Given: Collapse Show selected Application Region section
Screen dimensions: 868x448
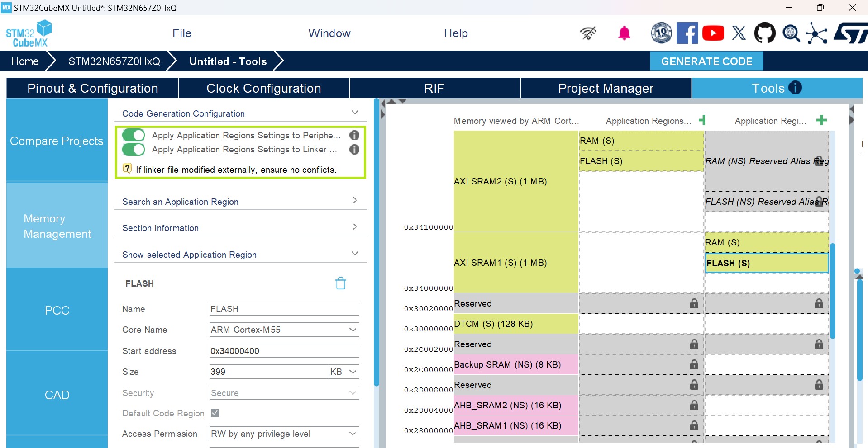Looking at the screenshot, I should pos(355,253).
